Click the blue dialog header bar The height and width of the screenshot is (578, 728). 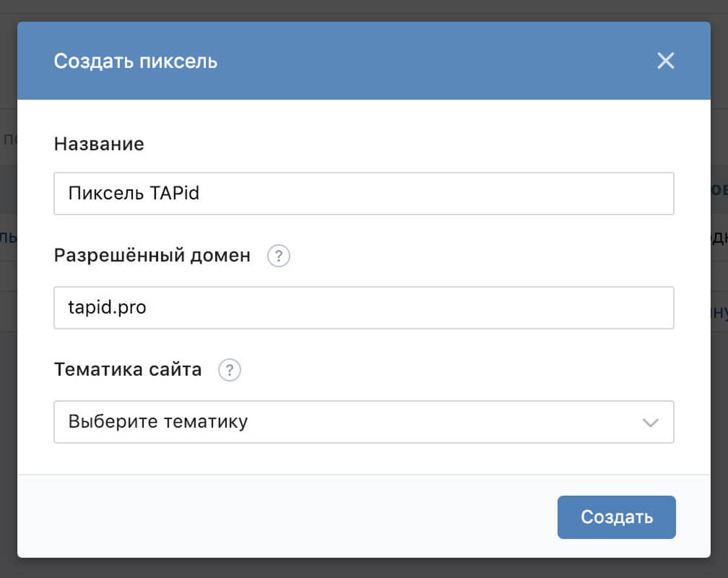(404, 61)
